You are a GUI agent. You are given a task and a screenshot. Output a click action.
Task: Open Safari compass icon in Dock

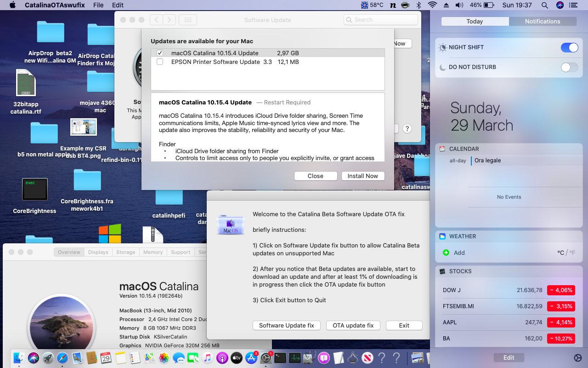coord(62,357)
